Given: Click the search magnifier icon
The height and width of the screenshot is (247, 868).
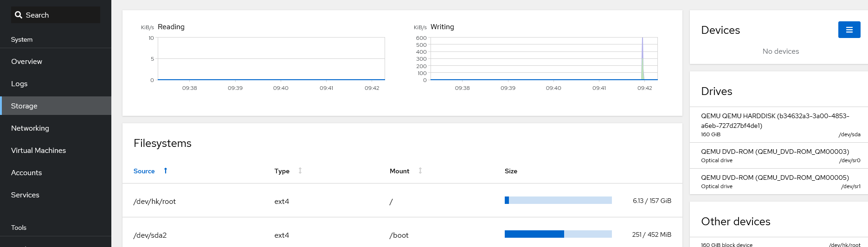Looking at the screenshot, I should tap(19, 15).
